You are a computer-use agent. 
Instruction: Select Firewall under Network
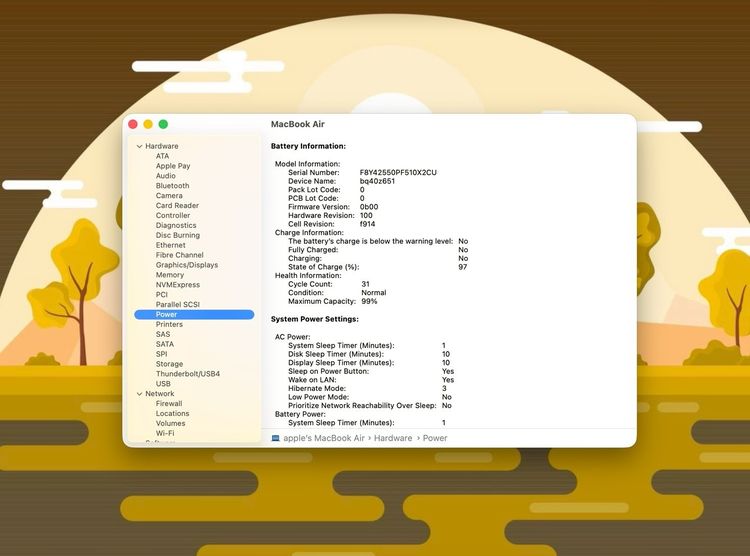pyautogui.click(x=169, y=403)
